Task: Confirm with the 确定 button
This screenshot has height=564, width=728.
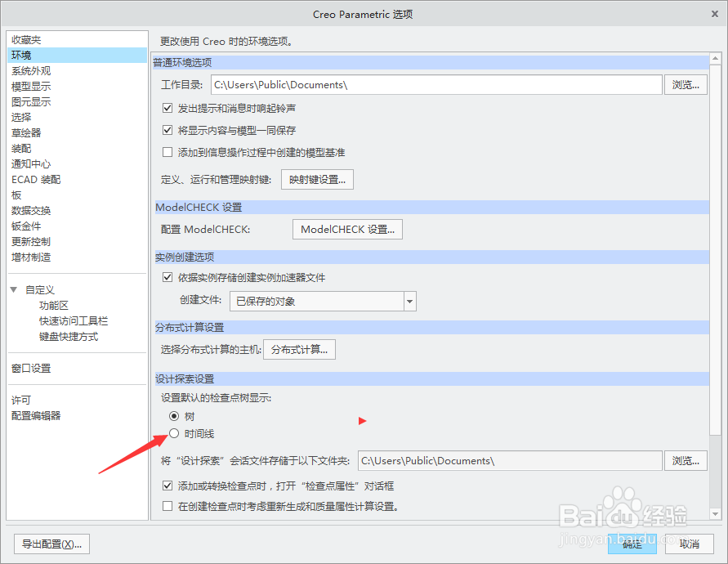Action: [632, 544]
